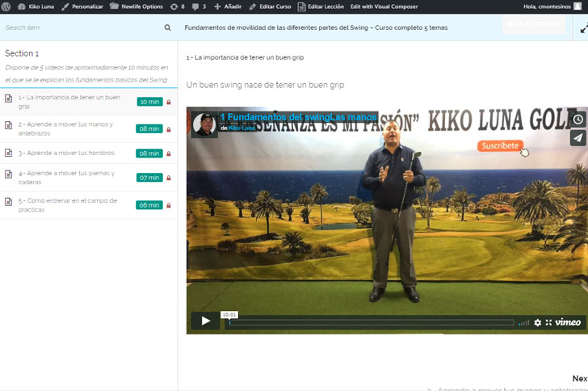
Task: Click the document icon of lesson 4
Action: click(8, 174)
